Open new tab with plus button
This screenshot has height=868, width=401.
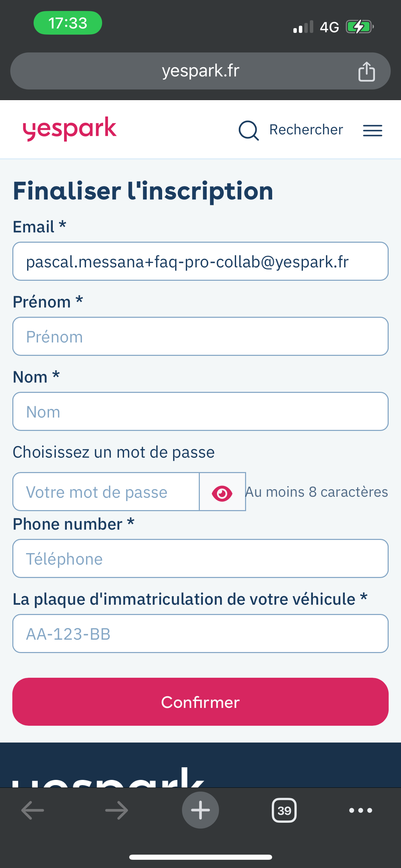click(200, 810)
